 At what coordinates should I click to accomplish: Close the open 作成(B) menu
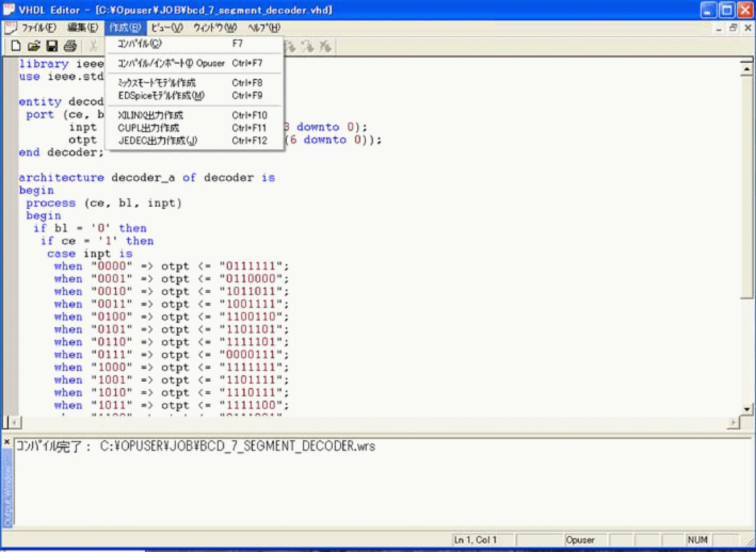tap(125, 28)
